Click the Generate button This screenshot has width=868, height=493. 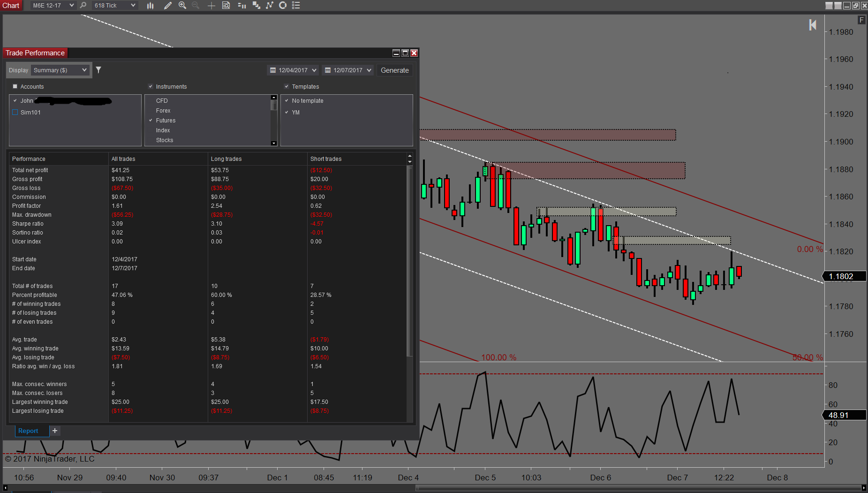[x=395, y=70]
